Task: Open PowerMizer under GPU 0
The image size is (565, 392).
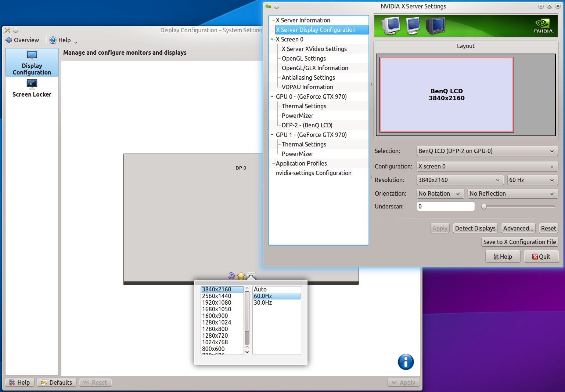Action: (x=298, y=116)
